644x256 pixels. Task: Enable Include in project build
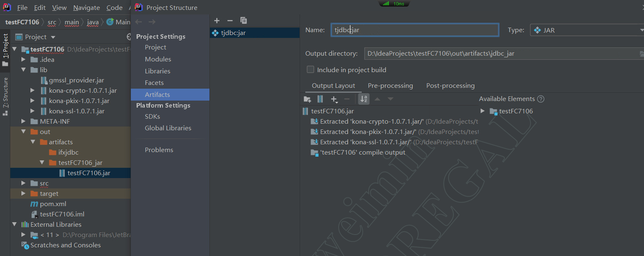pos(310,70)
